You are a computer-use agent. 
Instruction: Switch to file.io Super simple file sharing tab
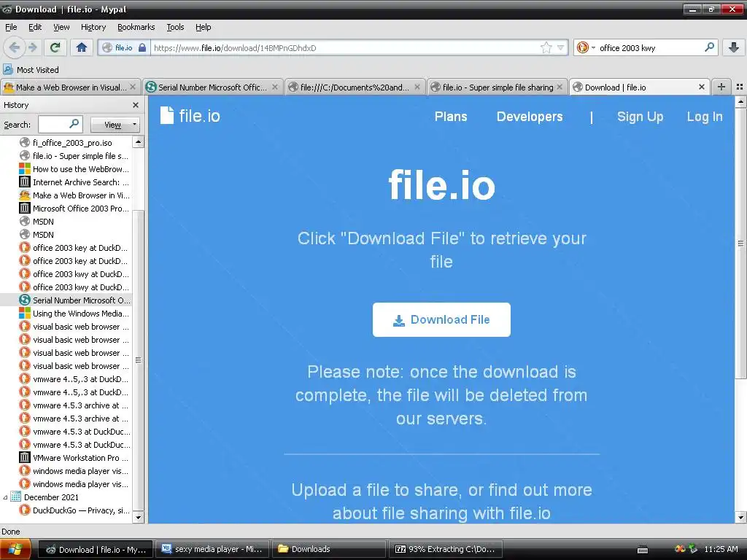498,87
